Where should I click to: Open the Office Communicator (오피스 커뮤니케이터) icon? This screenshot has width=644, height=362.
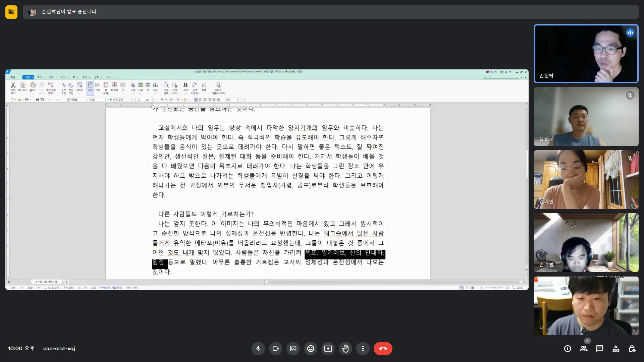click(x=218, y=88)
